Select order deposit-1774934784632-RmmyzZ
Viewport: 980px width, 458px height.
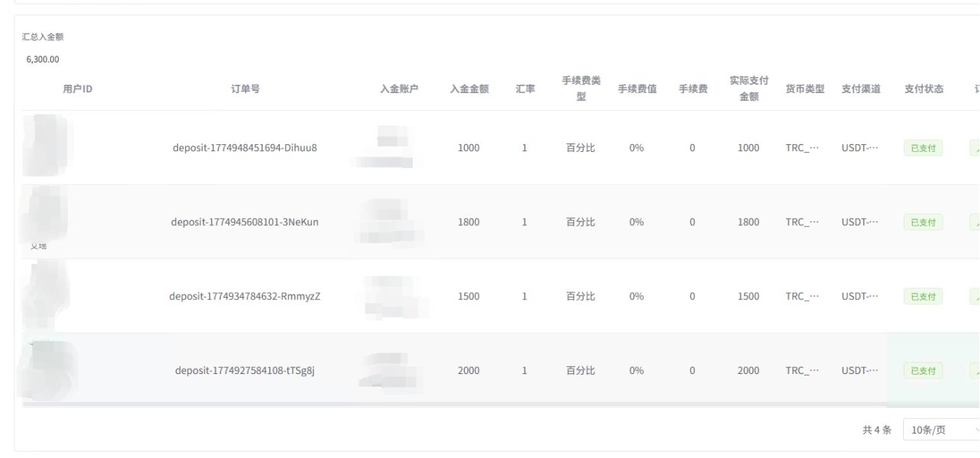tap(245, 296)
